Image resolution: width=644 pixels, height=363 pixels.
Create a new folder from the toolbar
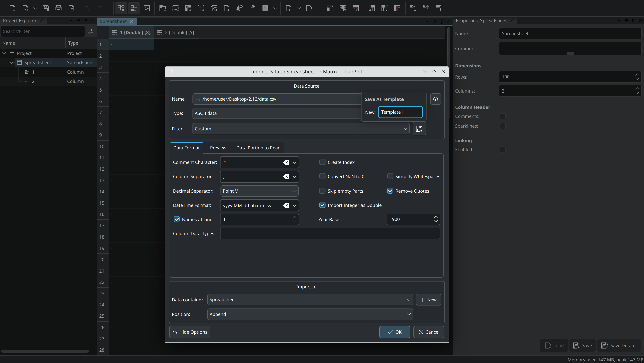point(162,8)
